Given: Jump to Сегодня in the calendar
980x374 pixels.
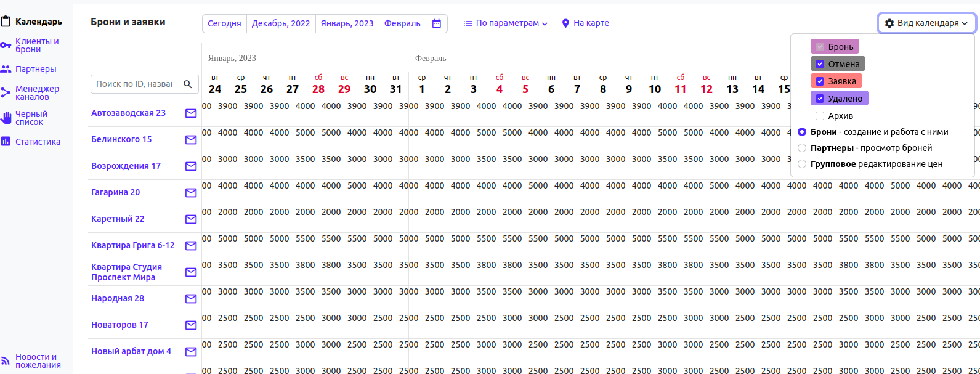Looking at the screenshot, I should coord(224,23).
